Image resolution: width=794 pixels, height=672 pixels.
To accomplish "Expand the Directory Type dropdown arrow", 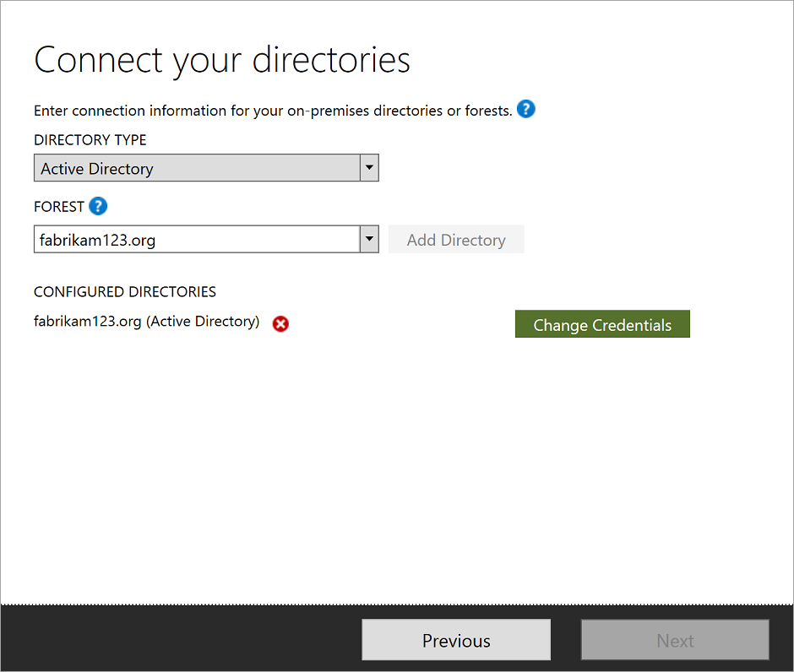I will 369,168.
